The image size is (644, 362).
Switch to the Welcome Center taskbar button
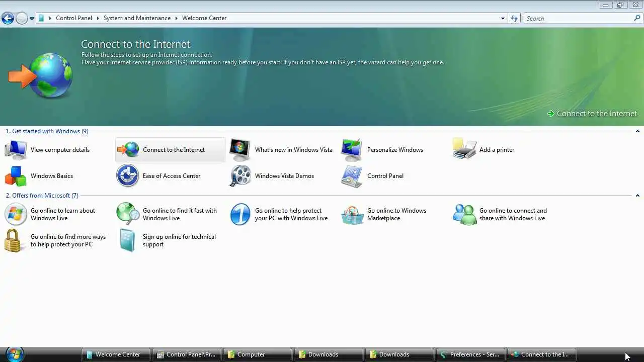pos(116,354)
